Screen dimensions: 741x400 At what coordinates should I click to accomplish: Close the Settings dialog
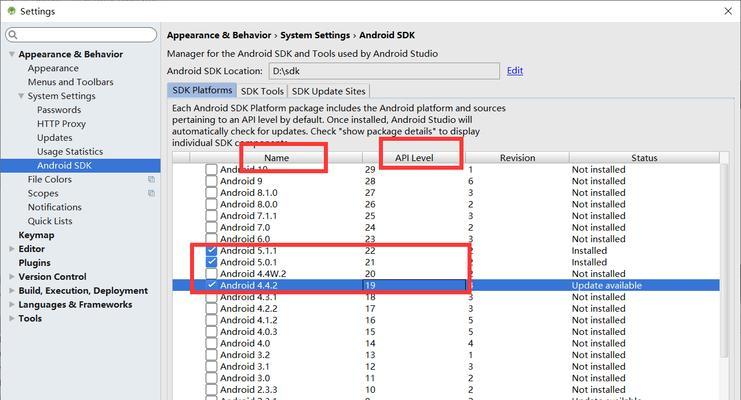728,11
